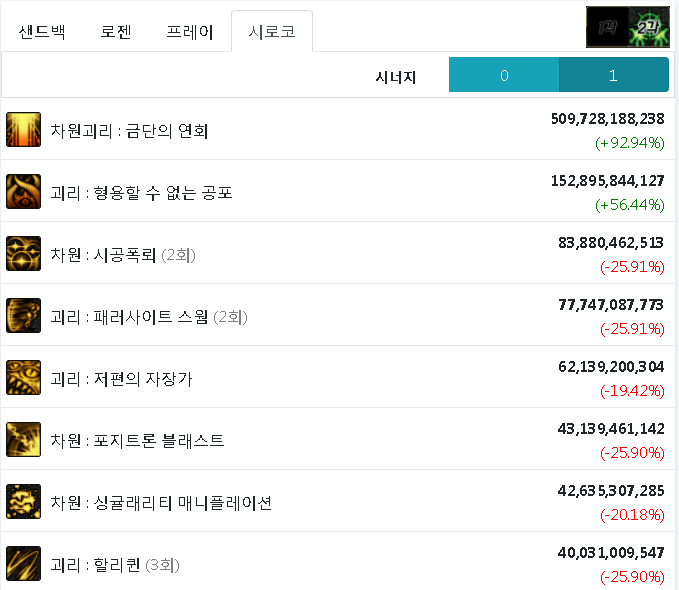Select the 시로코 tab
Viewport: 679px width, 590px height.
tap(271, 31)
